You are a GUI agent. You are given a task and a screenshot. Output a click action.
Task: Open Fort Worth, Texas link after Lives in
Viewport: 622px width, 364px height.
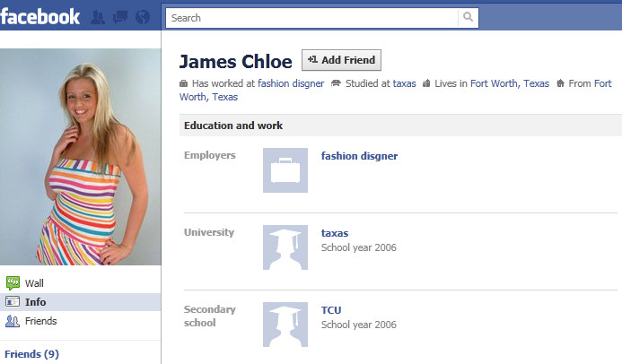(x=510, y=83)
